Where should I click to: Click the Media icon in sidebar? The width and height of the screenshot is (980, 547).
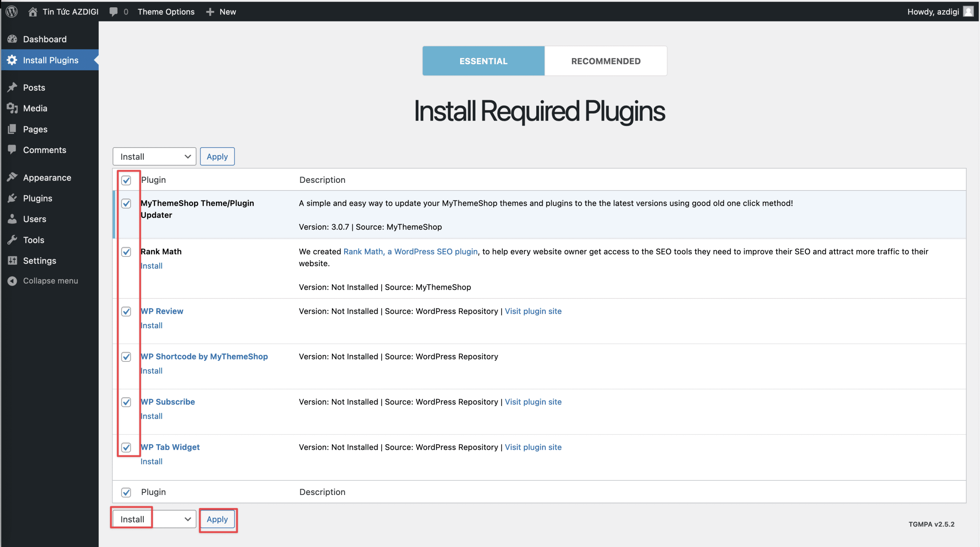(x=12, y=108)
